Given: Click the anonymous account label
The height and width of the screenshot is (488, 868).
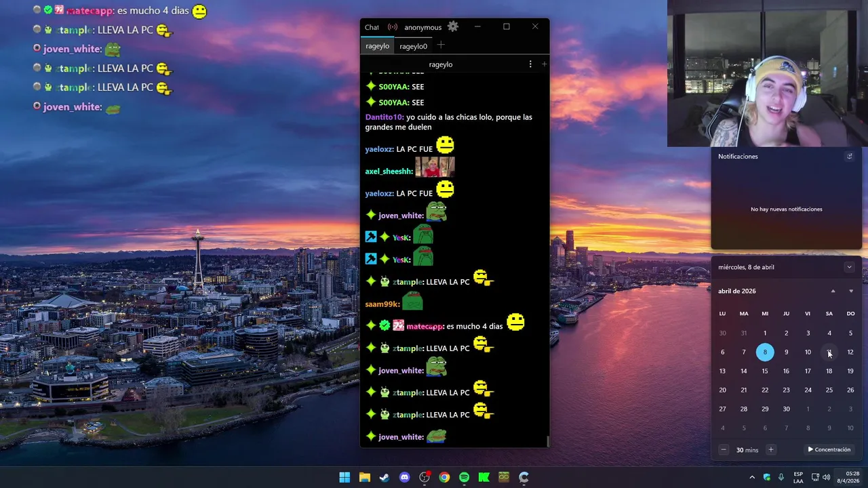Looking at the screenshot, I should pyautogui.click(x=422, y=27).
